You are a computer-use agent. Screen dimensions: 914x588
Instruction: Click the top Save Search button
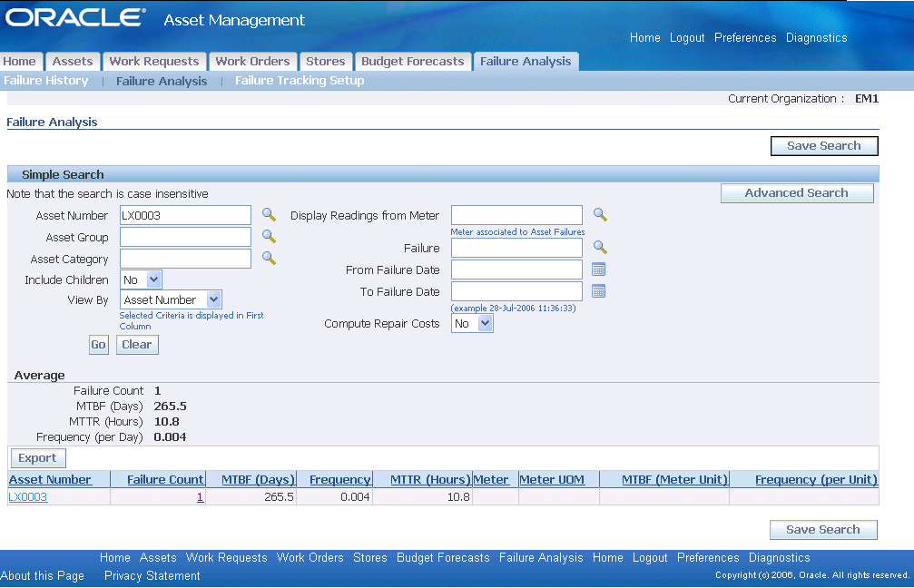coord(823,146)
